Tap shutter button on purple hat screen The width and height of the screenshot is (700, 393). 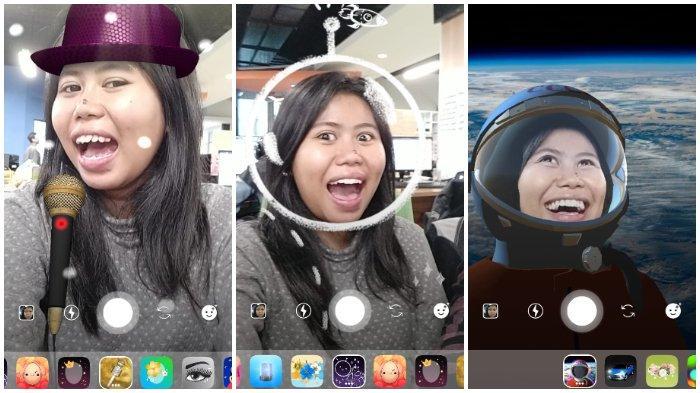(x=118, y=312)
